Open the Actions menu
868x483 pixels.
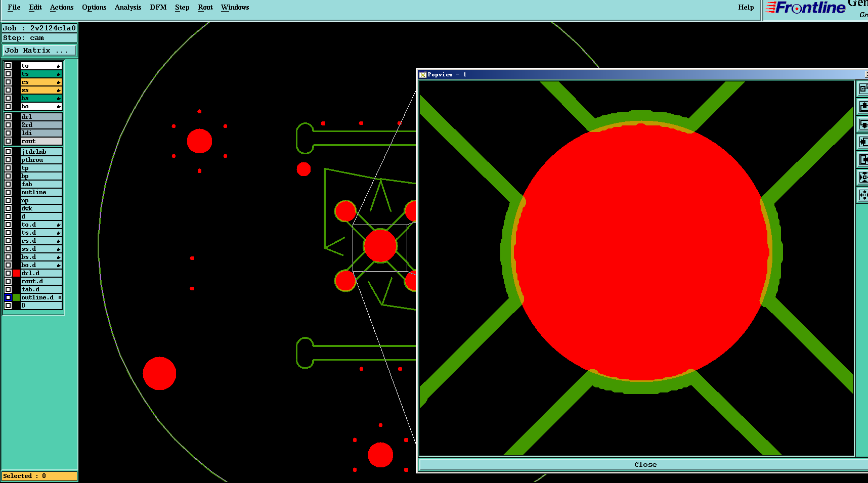point(62,7)
